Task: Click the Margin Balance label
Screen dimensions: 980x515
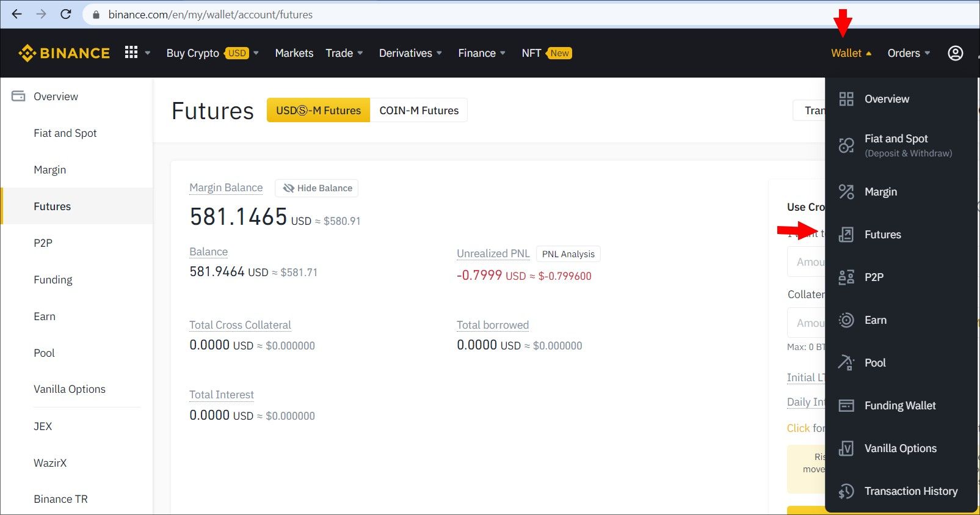Action: pyautogui.click(x=226, y=188)
